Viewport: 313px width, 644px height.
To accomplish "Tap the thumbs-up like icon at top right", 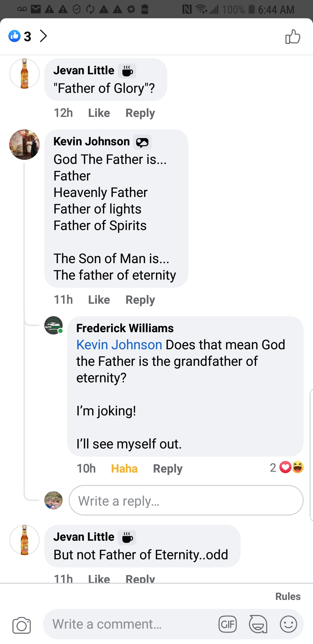I will tap(293, 37).
